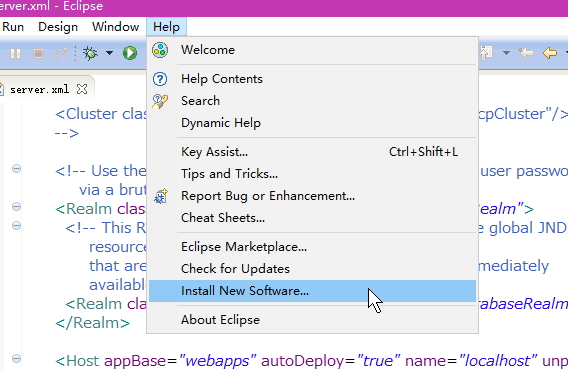Click the name "localhost" value
This screenshot has width=568, height=371.
click(498, 361)
